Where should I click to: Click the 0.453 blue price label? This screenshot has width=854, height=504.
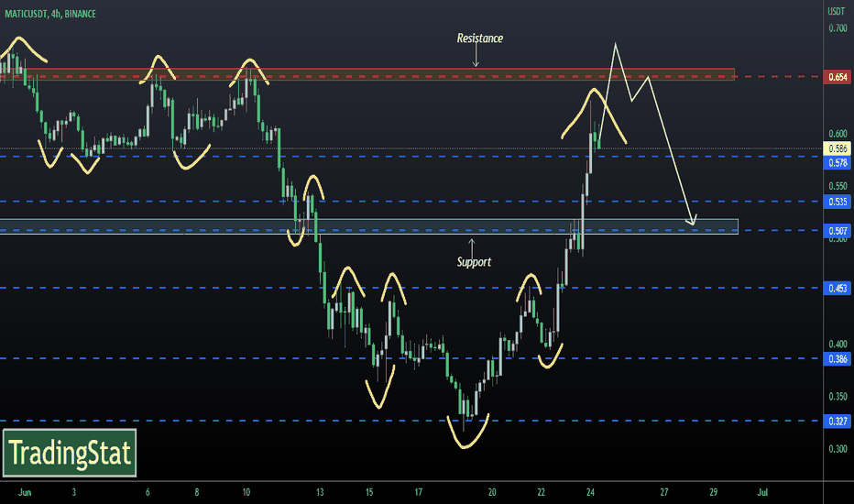(838, 288)
